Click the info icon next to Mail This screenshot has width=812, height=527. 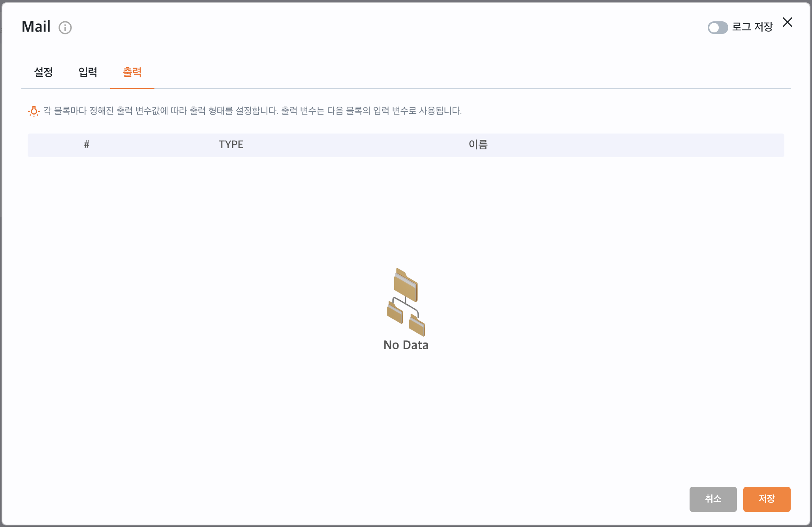[x=65, y=28]
